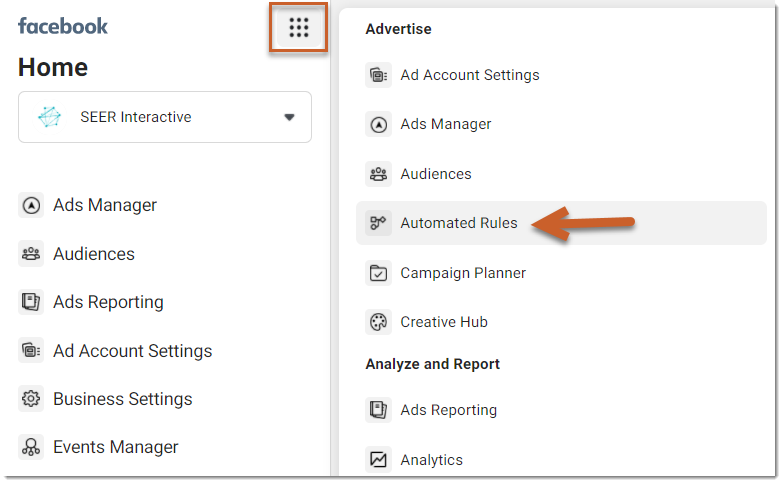Click the SEER Interactive network logo

(x=49, y=117)
